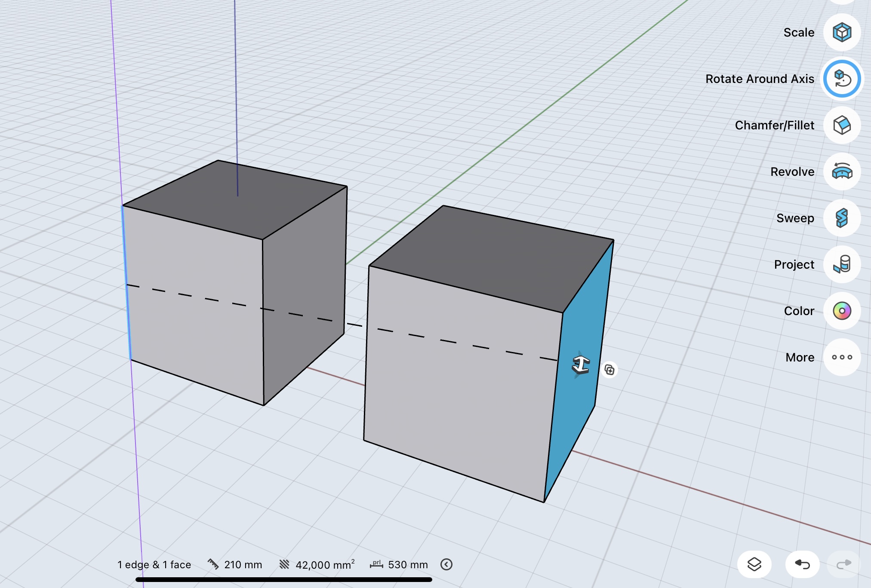This screenshot has width=871, height=588.
Task: Pick the Sweep tool icon
Action: tap(842, 218)
